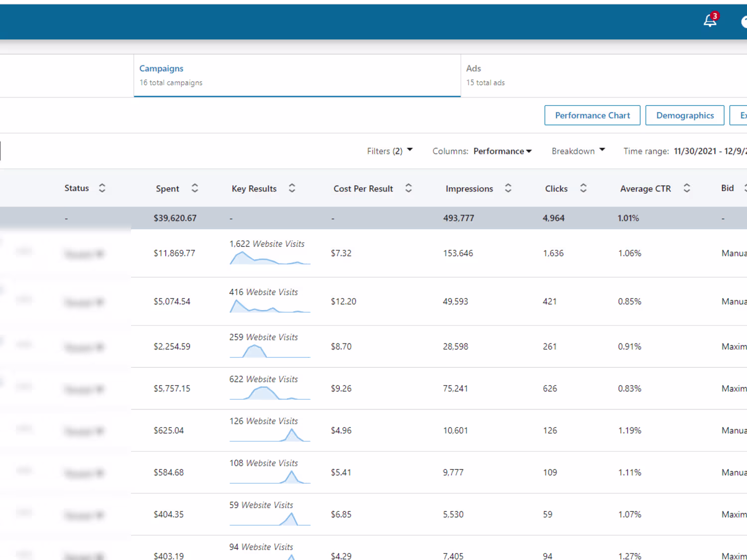Sort by Spent column arrows
The width and height of the screenshot is (747, 560).
[x=195, y=188]
